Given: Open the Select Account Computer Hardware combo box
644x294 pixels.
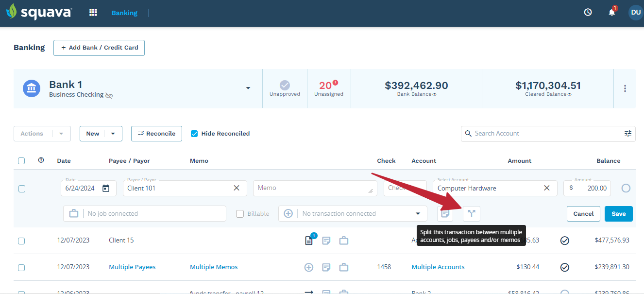Looking at the screenshot, I should [495, 188].
